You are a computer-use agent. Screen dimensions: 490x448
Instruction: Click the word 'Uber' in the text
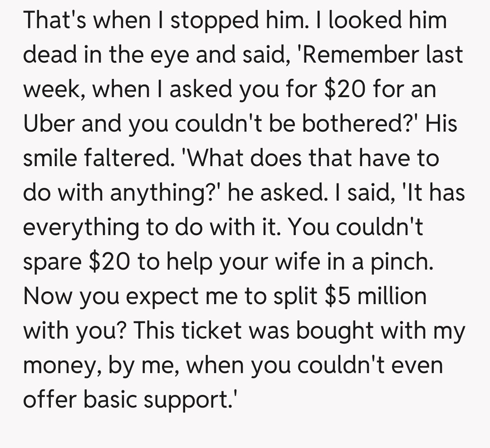49,123
